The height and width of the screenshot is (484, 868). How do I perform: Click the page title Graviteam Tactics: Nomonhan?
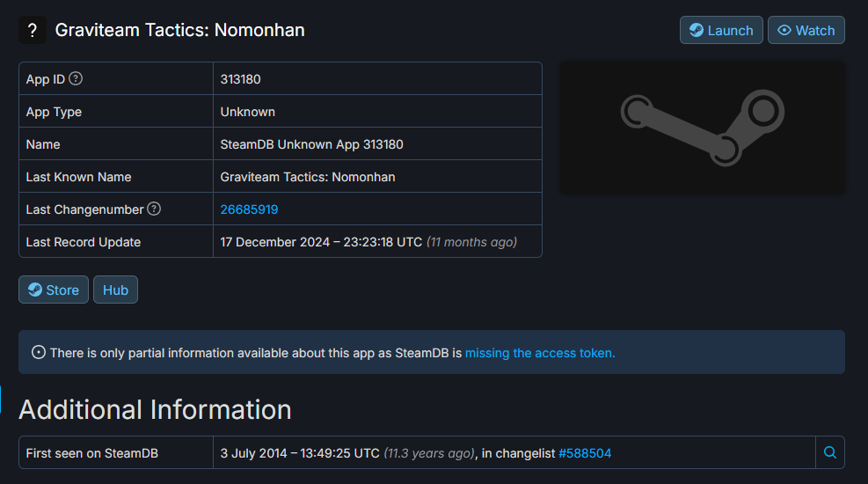[x=179, y=30]
